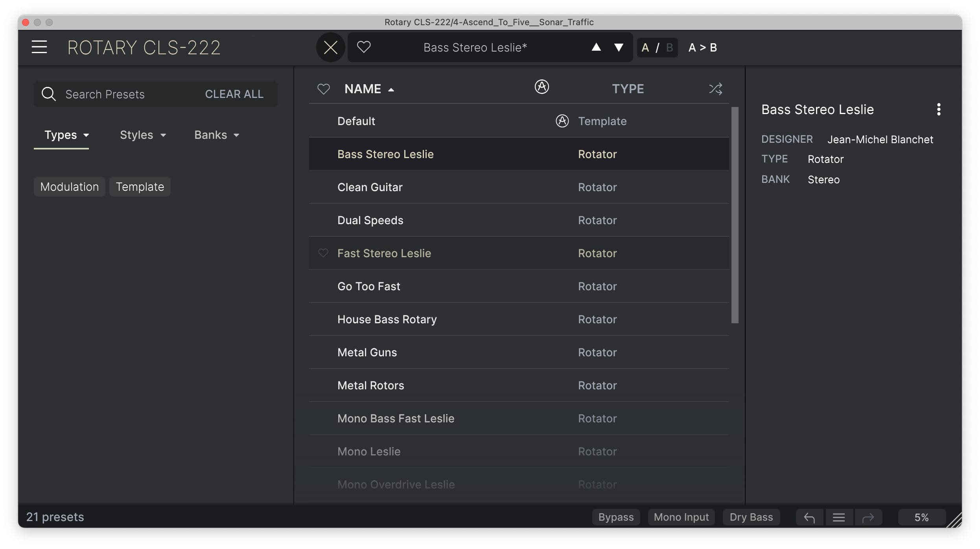980x549 pixels.
Task: Click the A > B copy settings button
Action: pyautogui.click(x=702, y=47)
